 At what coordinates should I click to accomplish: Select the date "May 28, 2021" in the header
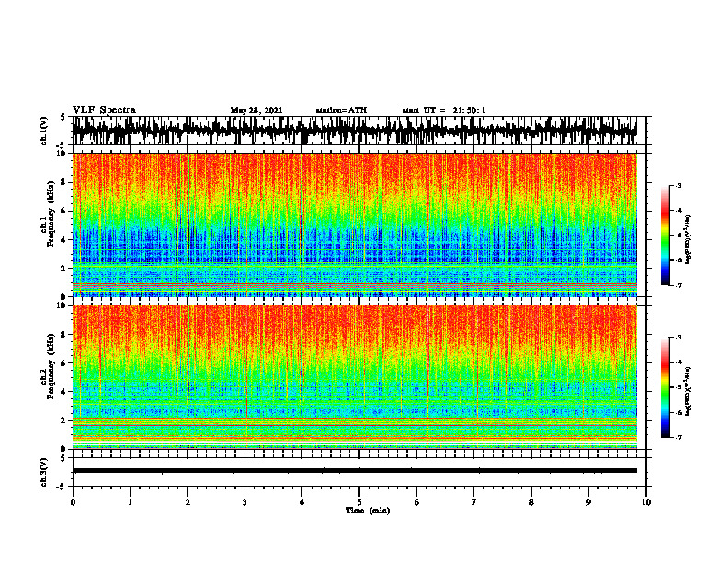tap(256, 110)
